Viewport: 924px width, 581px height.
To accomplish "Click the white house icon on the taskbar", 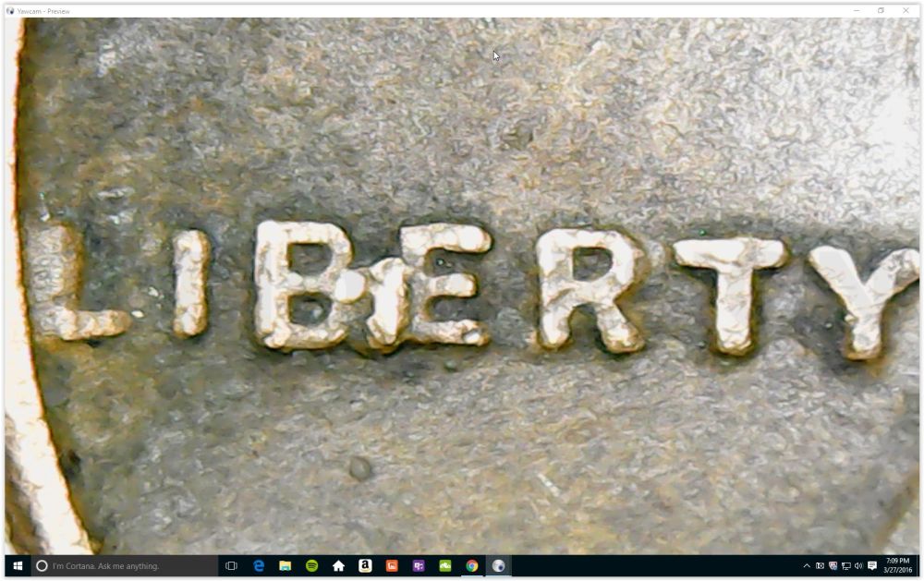I will tap(338, 565).
